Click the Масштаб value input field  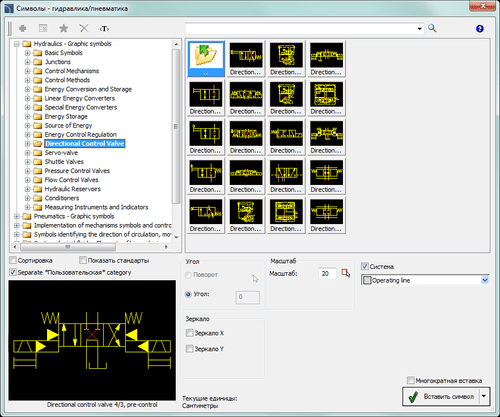327,274
